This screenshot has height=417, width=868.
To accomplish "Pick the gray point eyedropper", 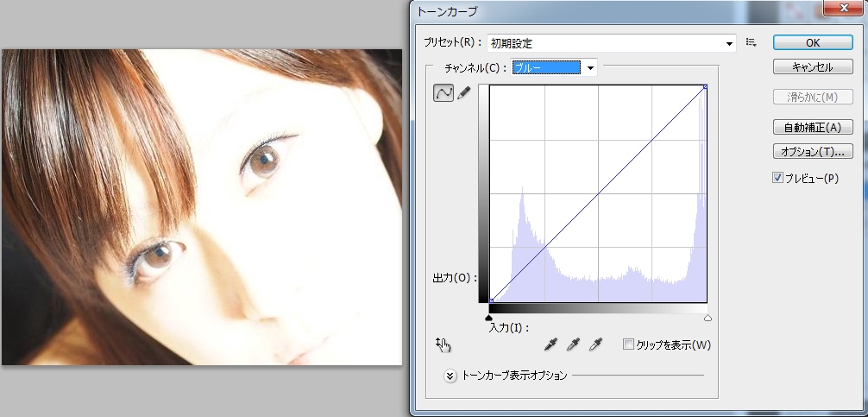I will click(x=573, y=344).
